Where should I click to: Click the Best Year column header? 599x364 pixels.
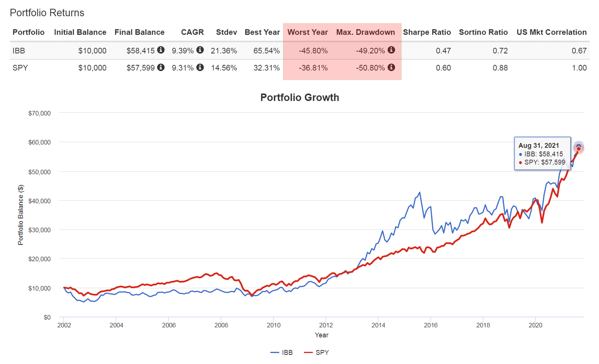pos(262,32)
